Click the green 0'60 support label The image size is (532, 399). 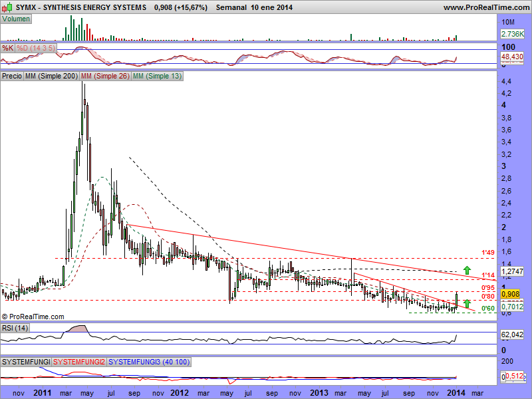coord(488,309)
